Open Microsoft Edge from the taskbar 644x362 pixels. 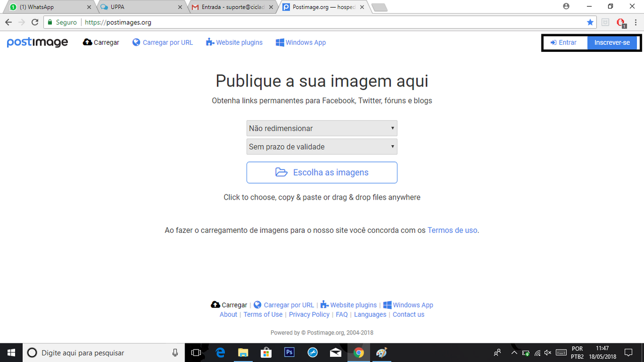[220, 352]
